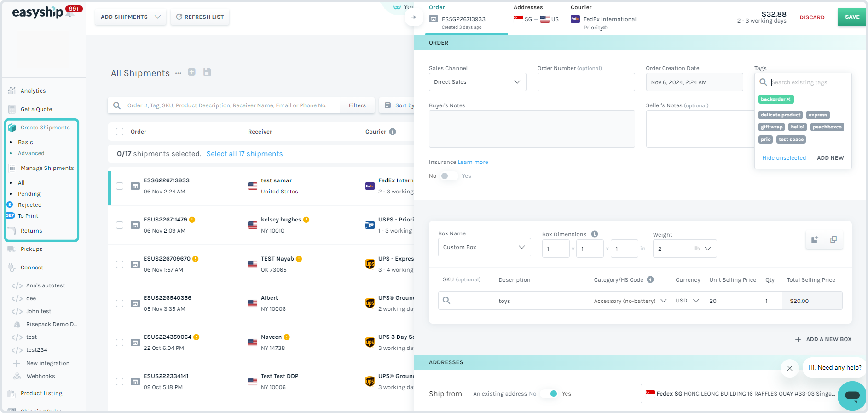Click Select all 17 shipments link
The width and height of the screenshot is (868, 413).
(244, 154)
